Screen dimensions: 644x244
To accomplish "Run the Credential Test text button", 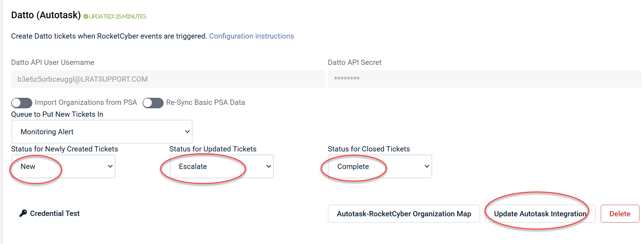I will 55,213.
